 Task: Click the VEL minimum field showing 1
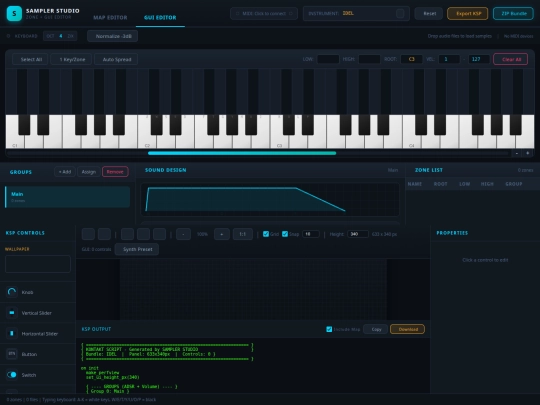click(x=449, y=59)
